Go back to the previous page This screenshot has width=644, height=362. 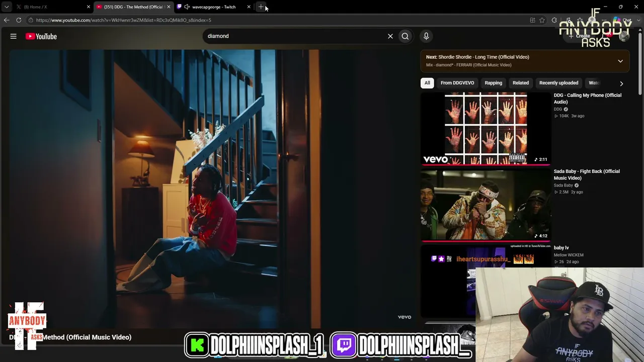point(7,20)
